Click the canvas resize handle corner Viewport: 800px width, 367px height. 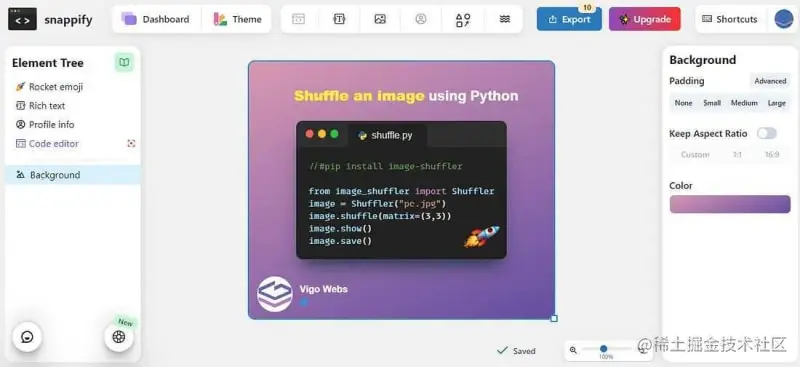(554, 319)
